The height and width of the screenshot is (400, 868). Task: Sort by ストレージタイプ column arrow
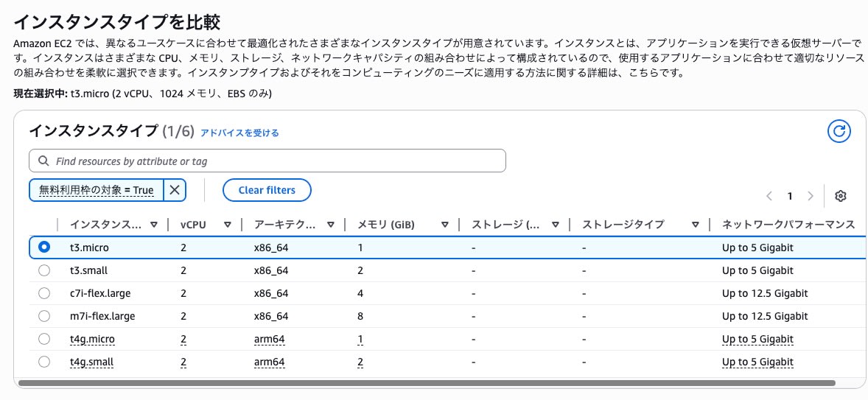(x=696, y=225)
